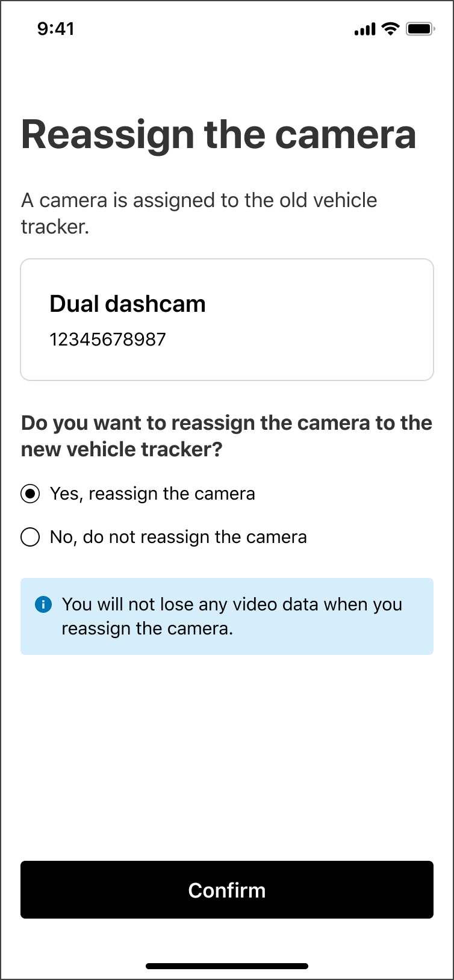Tap the Wi-Fi icon in the status bar
The width and height of the screenshot is (454, 980).
[390, 28]
